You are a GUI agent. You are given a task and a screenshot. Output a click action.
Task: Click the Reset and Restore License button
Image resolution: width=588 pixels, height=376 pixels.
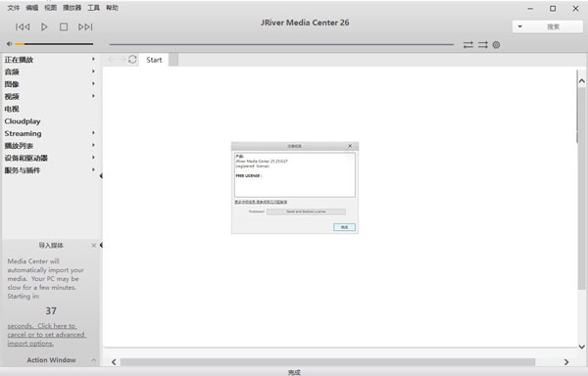tap(306, 211)
